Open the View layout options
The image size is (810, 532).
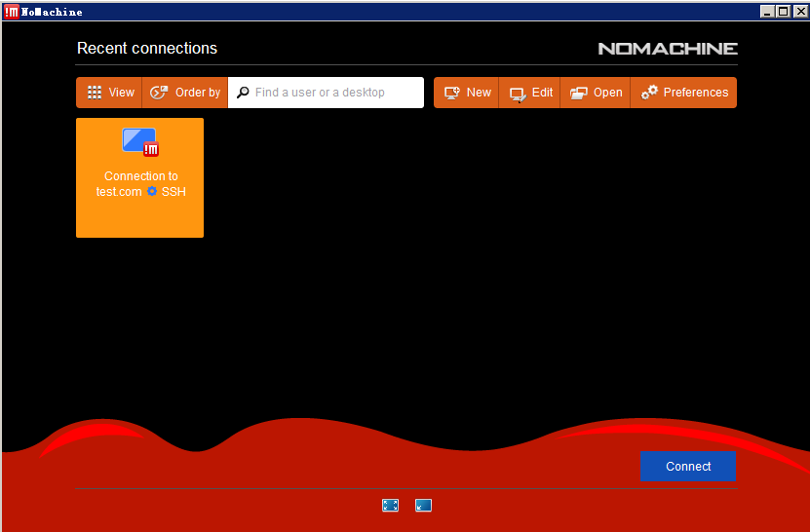pyautogui.click(x=109, y=93)
